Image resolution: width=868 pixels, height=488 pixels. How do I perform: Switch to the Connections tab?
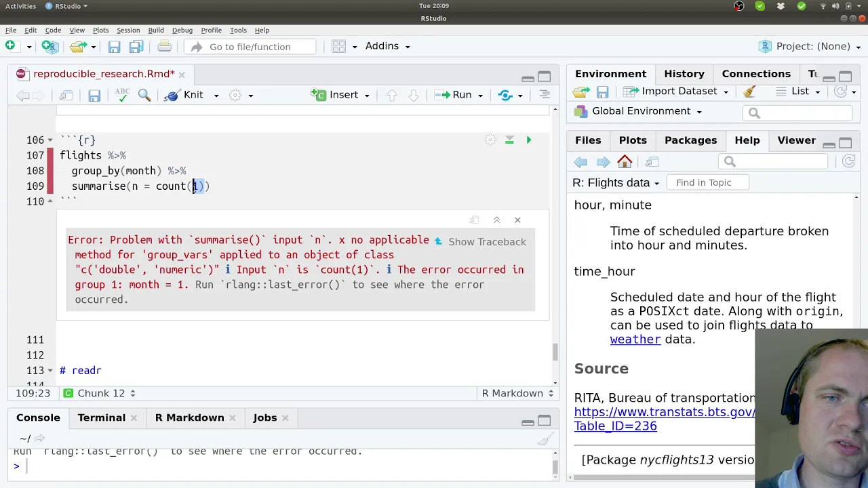click(756, 74)
